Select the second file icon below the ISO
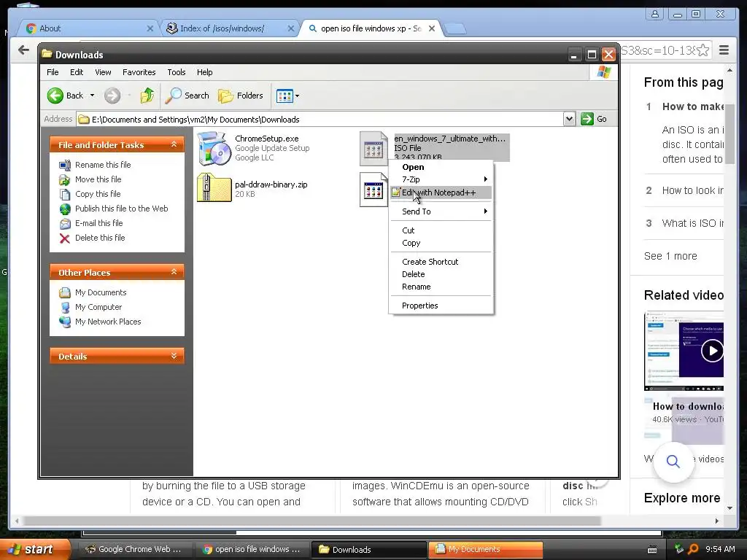 373,190
